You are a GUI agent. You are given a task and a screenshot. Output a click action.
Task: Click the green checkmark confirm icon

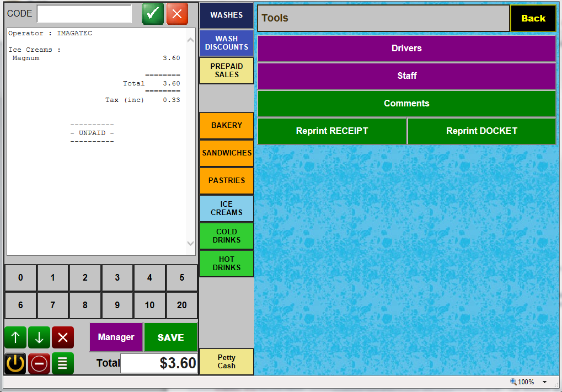point(153,14)
